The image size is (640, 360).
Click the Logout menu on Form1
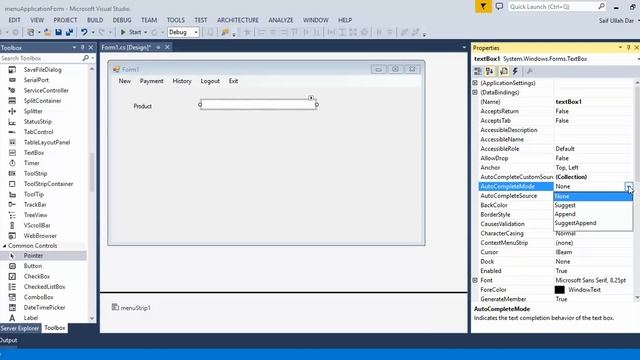click(210, 81)
